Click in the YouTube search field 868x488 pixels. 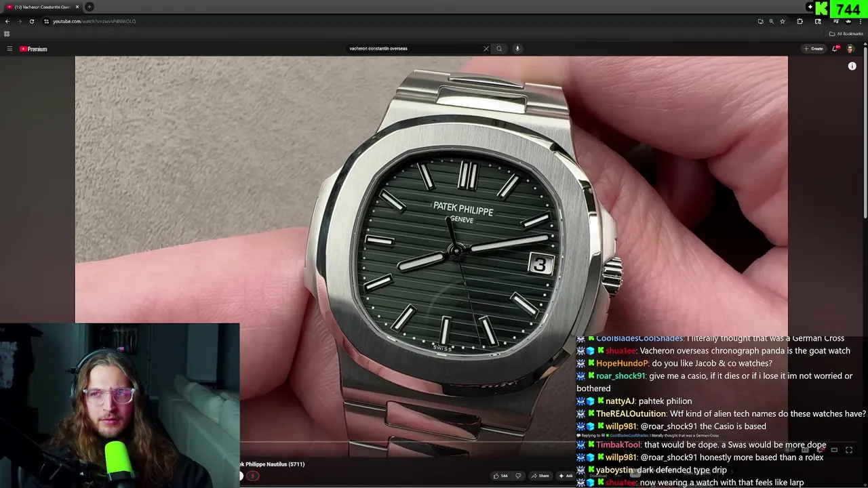(415, 49)
